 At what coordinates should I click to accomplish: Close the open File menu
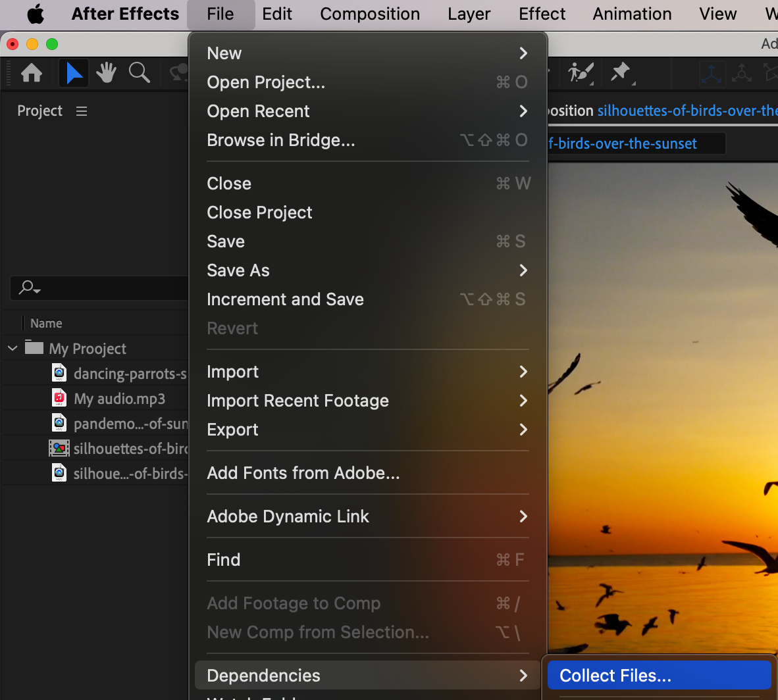(220, 14)
